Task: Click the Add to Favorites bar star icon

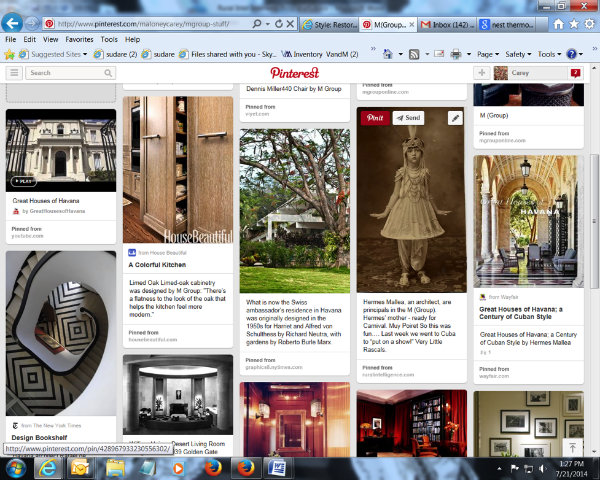Action: [x=9, y=54]
